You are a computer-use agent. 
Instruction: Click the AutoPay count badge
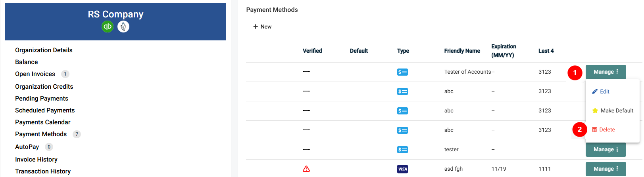click(x=49, y=147)
